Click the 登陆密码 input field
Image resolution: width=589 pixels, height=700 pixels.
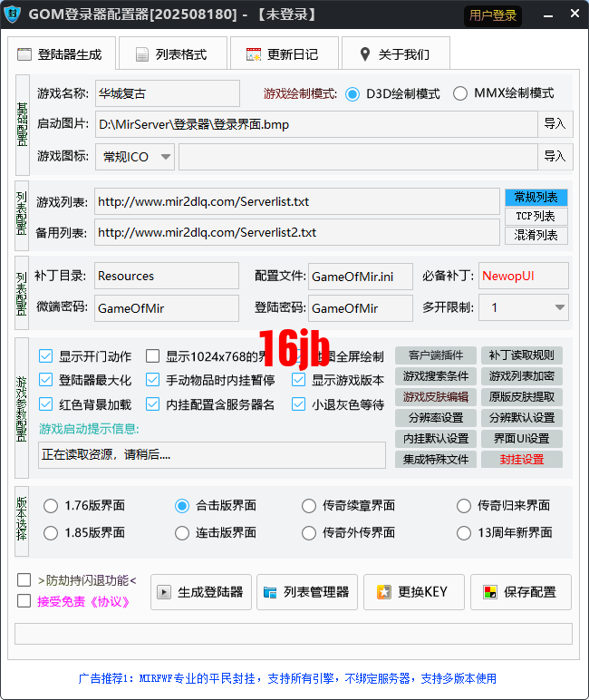pyautogui.click(x=361, y=308)
